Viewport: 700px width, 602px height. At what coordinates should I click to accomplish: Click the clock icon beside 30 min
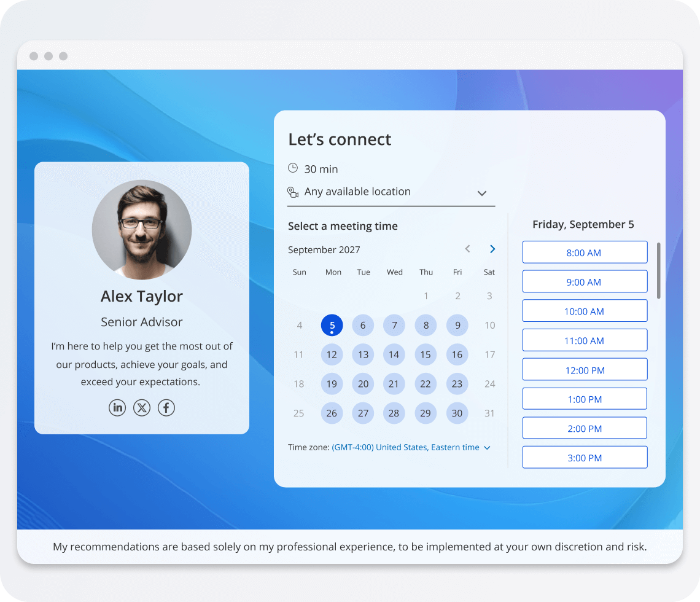[292, 168]
